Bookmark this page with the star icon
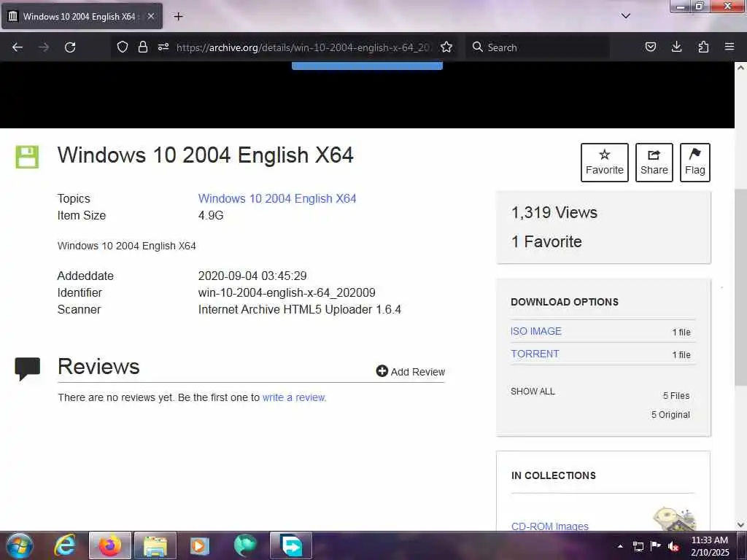 446,47
